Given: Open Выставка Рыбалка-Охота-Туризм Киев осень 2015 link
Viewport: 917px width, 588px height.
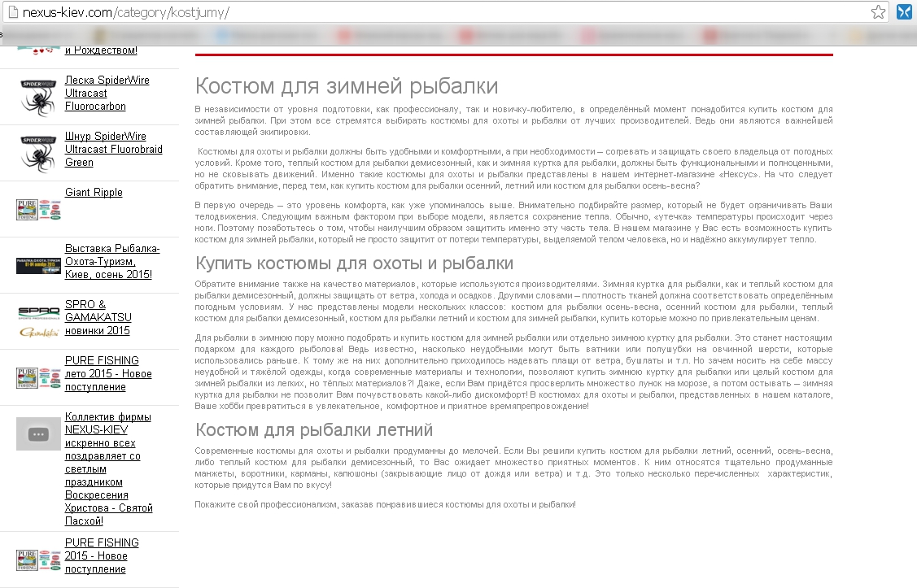Looking at the screenshot, I should [x=112, y=261].
